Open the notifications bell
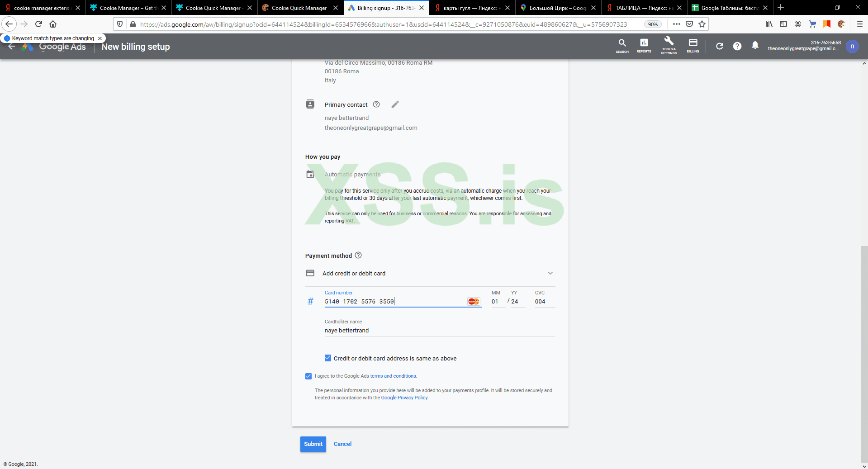The image size is (868, 469). point(755,45)
